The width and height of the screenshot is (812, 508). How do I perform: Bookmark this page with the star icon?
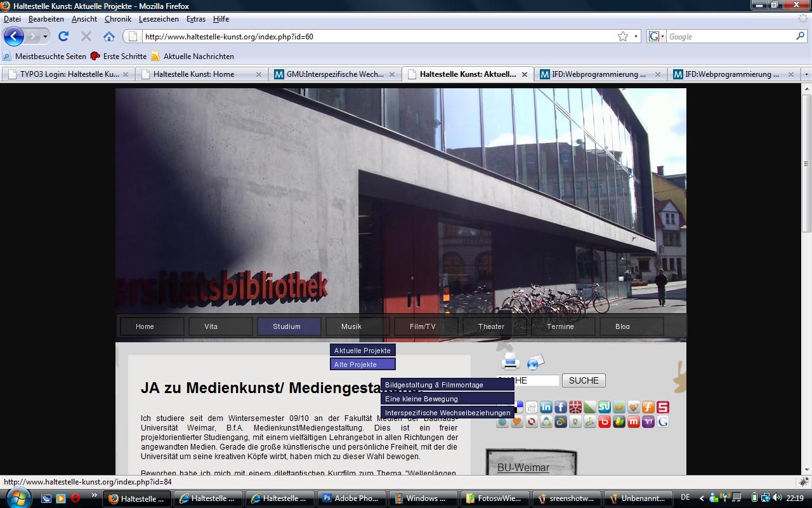coord(623,36)
